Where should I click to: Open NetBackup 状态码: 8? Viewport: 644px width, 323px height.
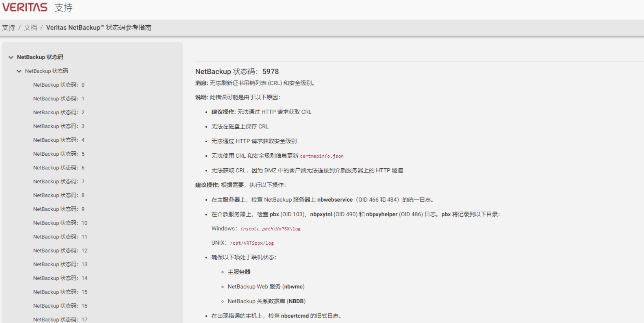coord(59,195)
